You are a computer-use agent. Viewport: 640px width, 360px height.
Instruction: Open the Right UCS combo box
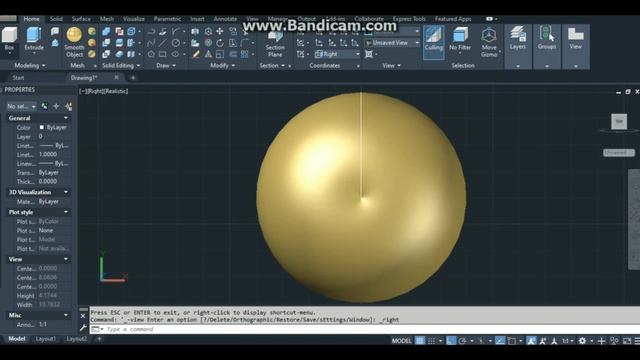coord(337,54)
